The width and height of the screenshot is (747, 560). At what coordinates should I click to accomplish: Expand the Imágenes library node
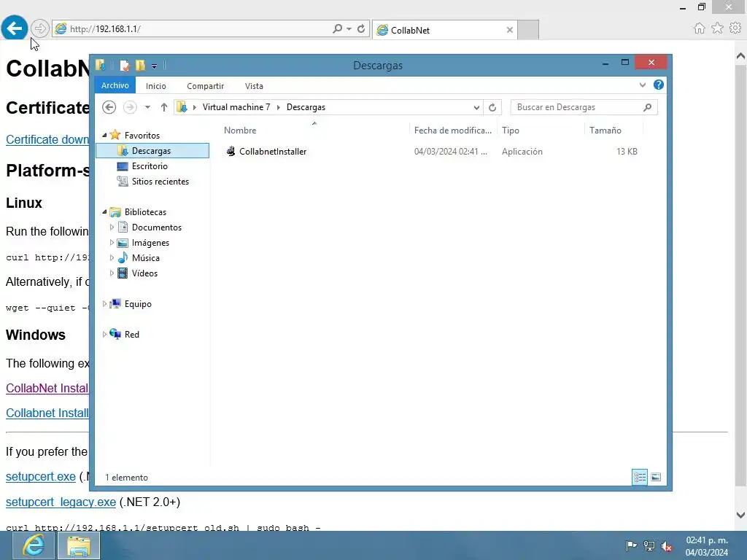[x=112, y=242]
